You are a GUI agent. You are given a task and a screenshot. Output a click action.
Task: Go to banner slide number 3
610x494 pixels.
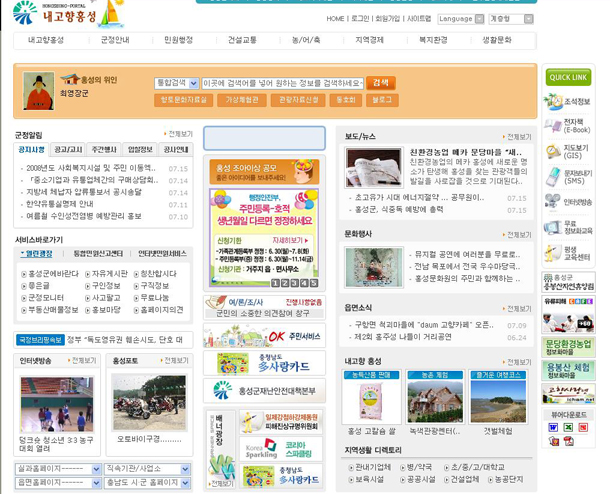(x=293, y=283)
